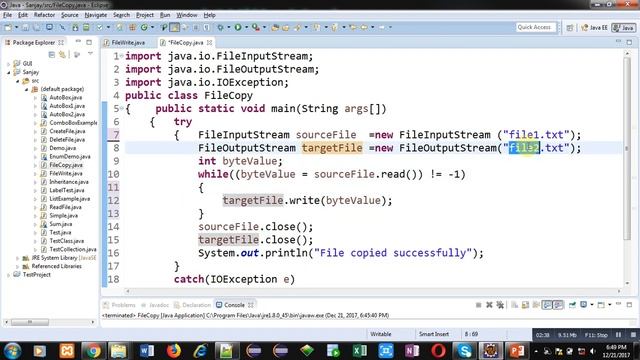Open dropdown arrow beside Debug button
This screenshot has height=360, width=640.
coord(229,27)
